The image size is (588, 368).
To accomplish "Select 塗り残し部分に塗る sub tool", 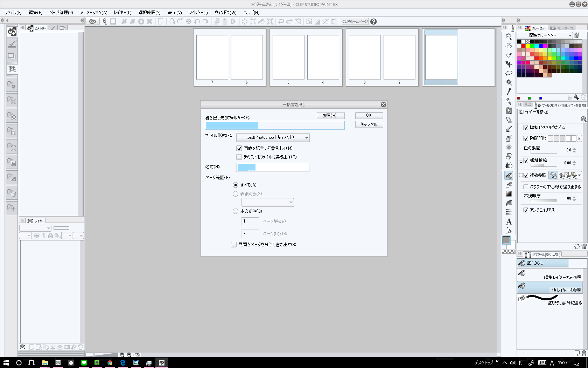I will [549, 300].
